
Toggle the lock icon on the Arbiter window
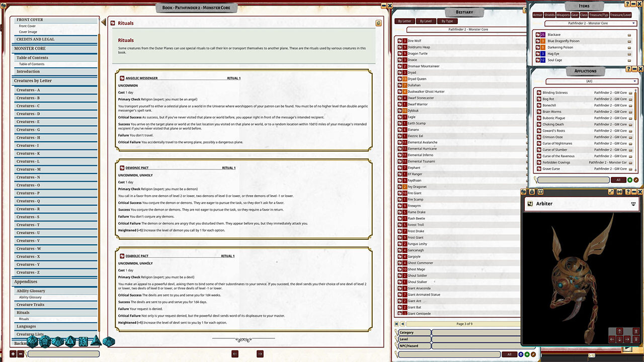pyautogui.click(x=531, y=192)
